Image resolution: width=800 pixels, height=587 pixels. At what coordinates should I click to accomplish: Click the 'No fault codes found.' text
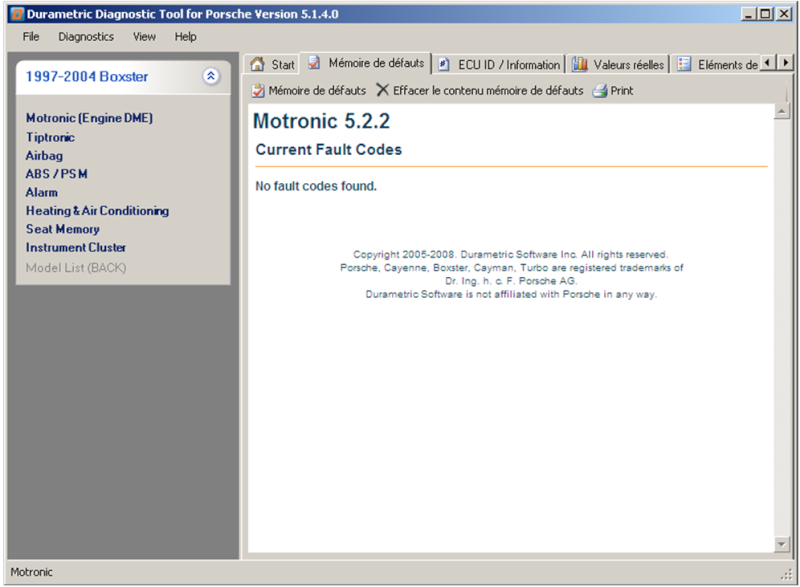point(316,187)
